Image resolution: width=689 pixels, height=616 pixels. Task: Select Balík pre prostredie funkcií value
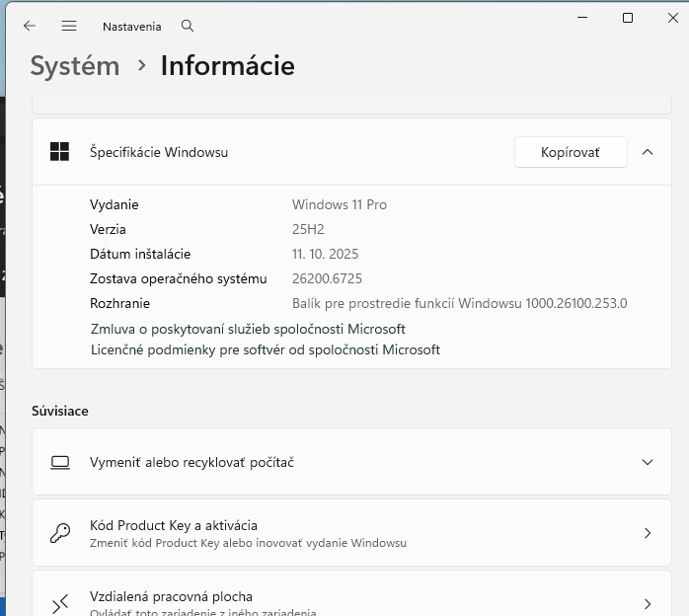[460, 303]
